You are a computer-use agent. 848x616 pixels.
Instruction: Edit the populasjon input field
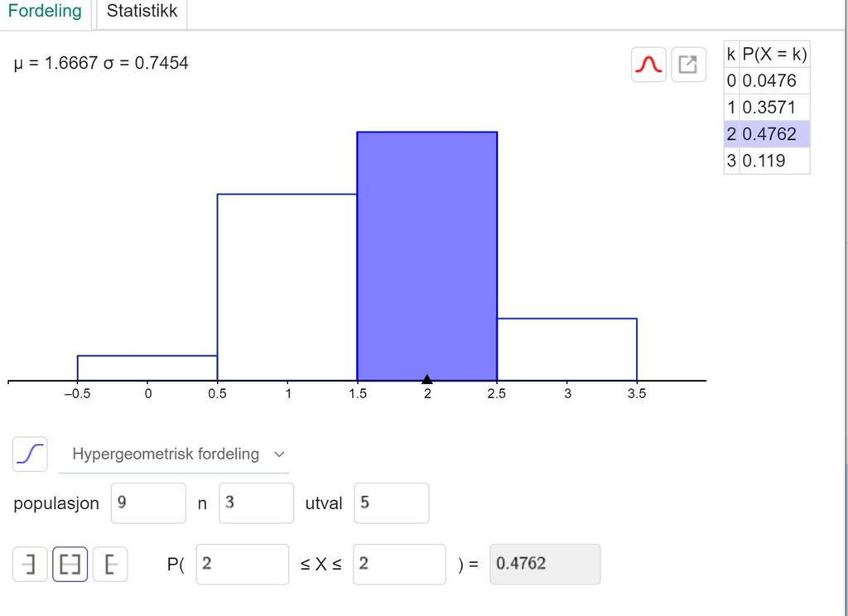pyautogui.click(x=148, y=503)
